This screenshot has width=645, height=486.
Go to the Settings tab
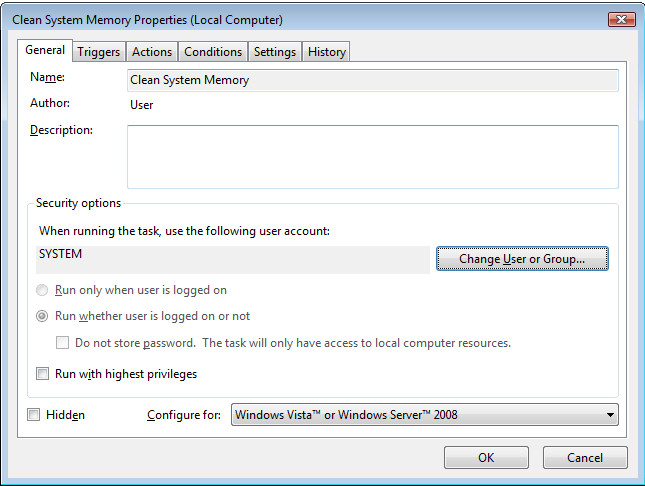coord(275,52)
